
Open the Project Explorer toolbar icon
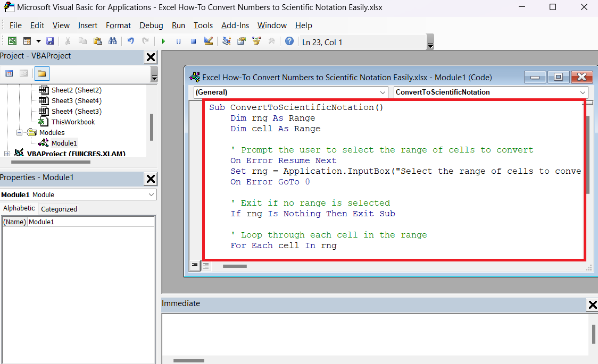tap(227, 41)
